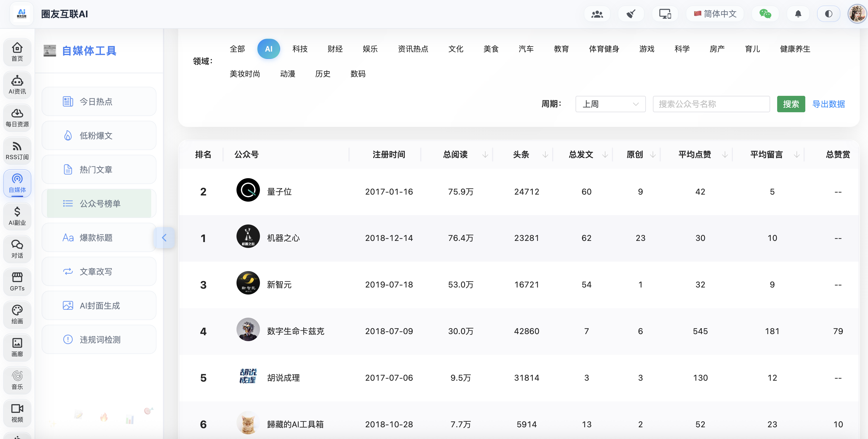
Task: Sort by 头条 arrow
Action: 545,155
